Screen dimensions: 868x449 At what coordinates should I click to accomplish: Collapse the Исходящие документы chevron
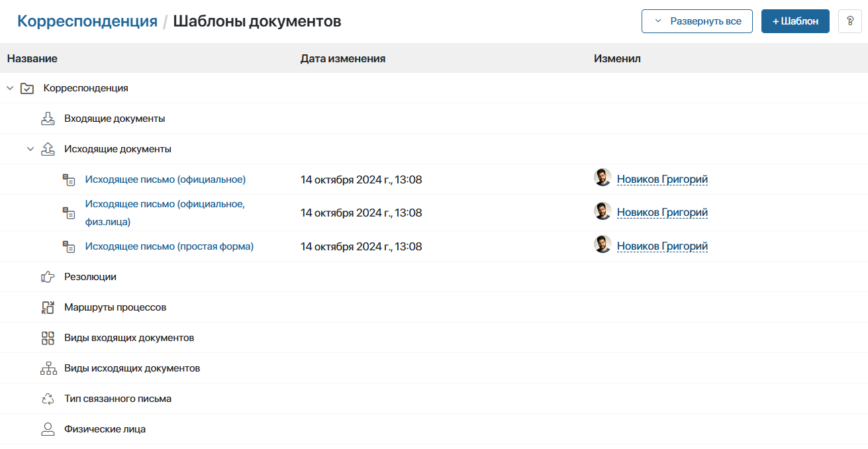pos(30,149)
